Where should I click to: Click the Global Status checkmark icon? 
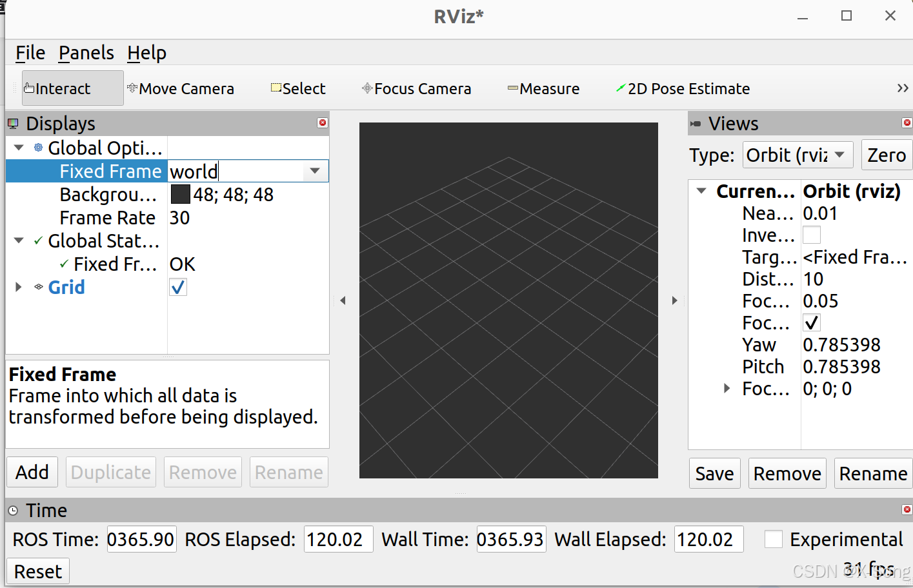(x=38, y=241)
